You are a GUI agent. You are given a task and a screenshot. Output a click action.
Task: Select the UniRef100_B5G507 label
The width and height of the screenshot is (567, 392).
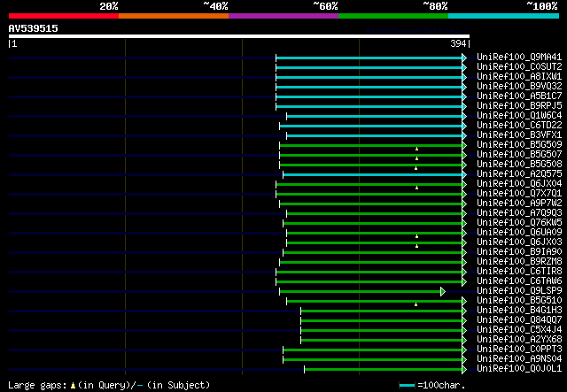click(519, 155)
